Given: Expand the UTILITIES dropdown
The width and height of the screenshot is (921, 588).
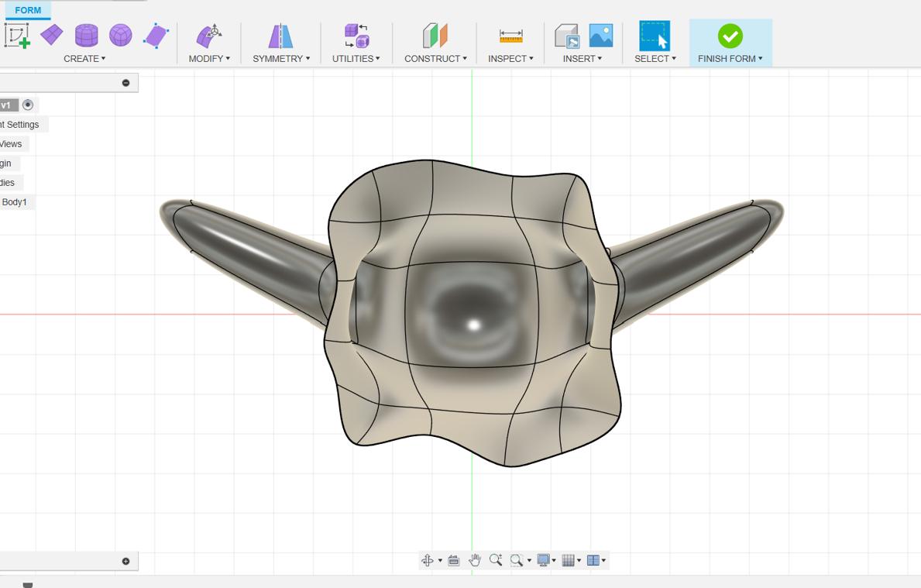Looking at the screenshot, I should pyautogui.click(x=356, y=59).
